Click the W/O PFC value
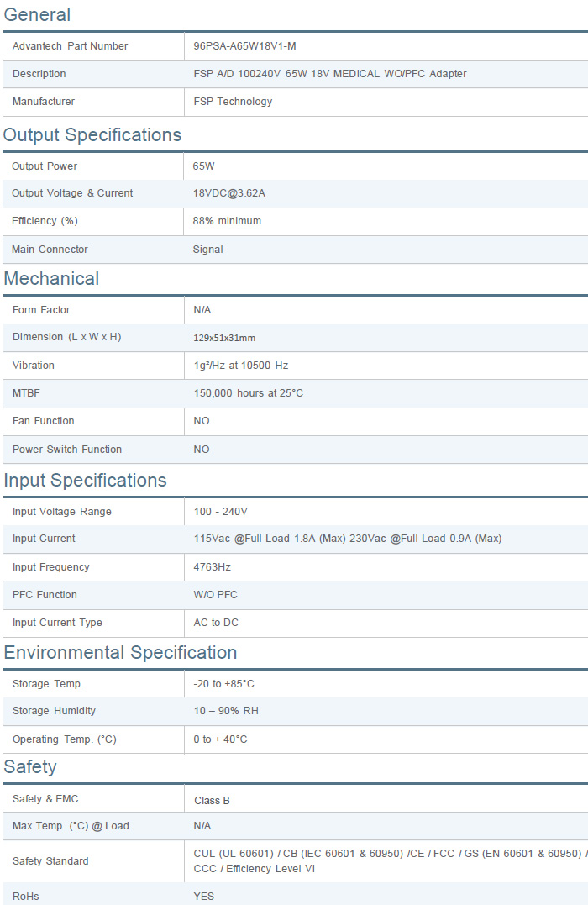Viewport: 588px width, 905px height. 215,595
